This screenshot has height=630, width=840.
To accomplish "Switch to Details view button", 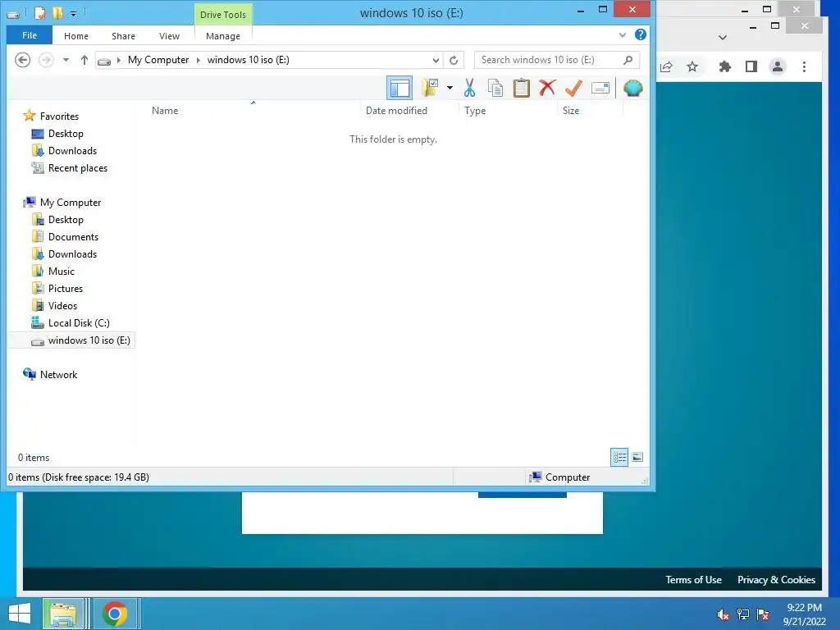I will coord(619,457).
